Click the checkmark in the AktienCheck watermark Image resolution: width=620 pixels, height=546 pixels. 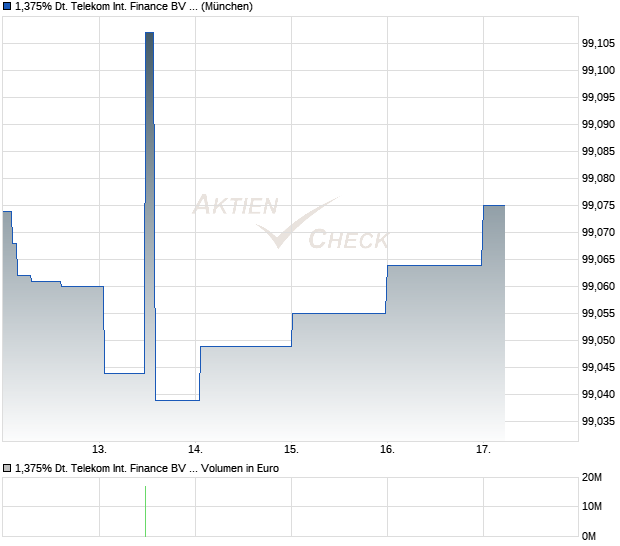point(297,223)
